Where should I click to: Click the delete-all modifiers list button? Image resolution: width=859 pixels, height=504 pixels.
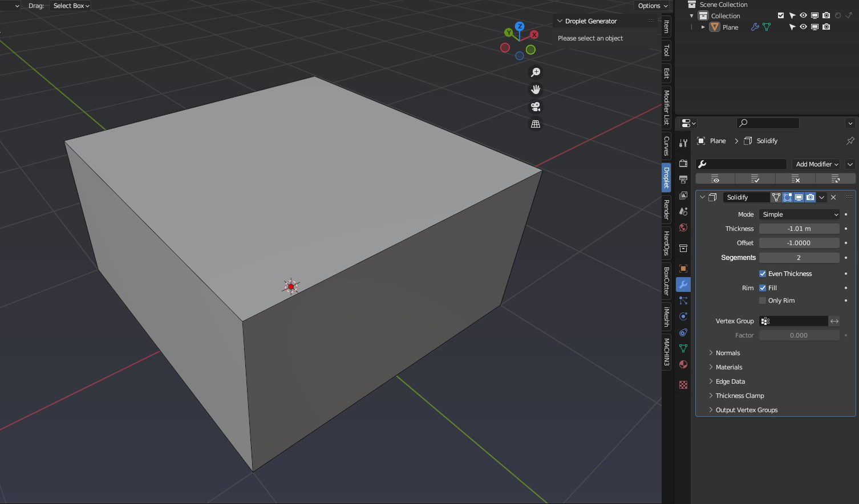click(796, 179)
